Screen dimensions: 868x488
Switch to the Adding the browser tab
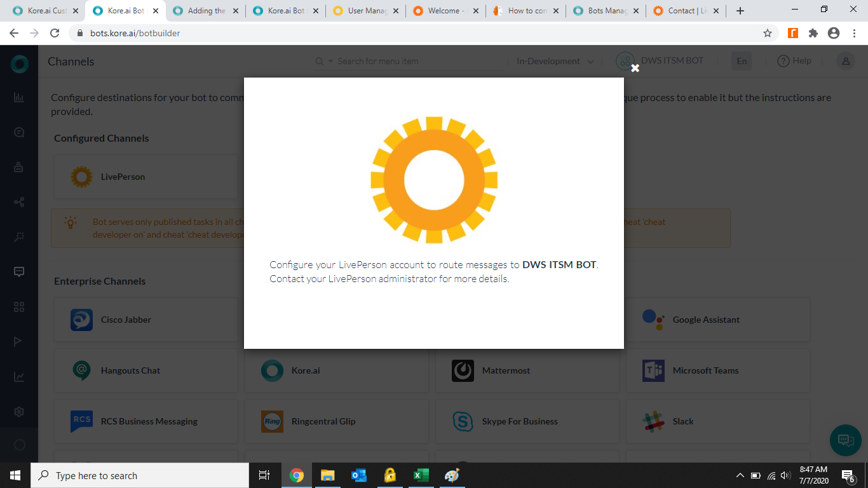pos(205,11)
